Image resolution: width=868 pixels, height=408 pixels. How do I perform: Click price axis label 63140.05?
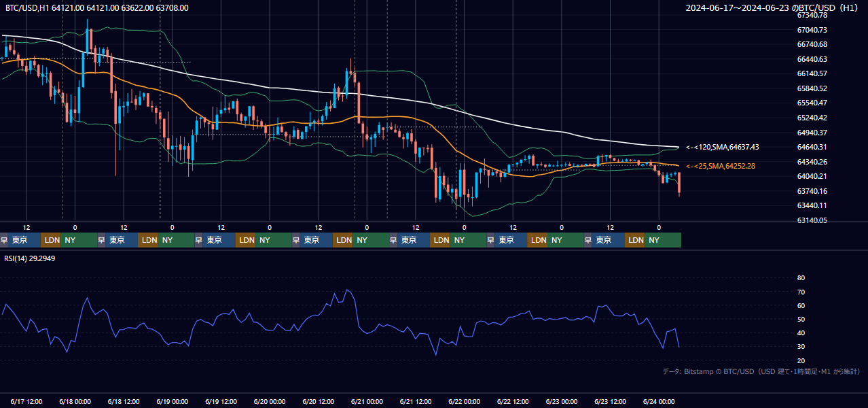coord(812,220)
